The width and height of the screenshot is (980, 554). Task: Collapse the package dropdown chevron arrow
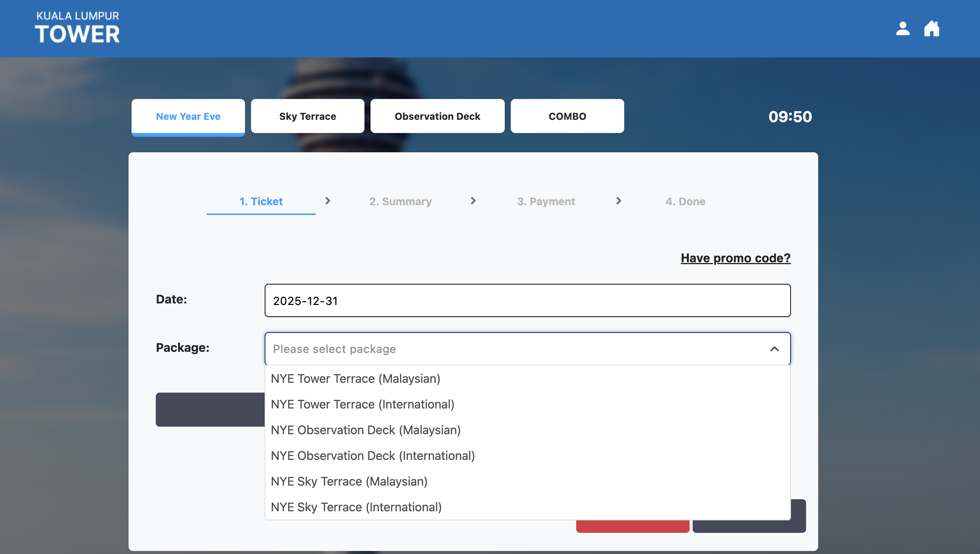tap(774, 349)
